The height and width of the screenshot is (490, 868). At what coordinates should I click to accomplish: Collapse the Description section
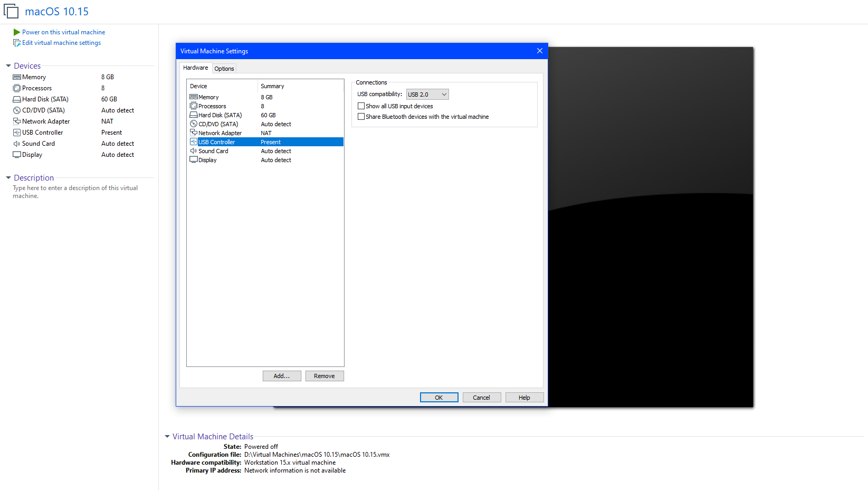(x=8, y=178)
